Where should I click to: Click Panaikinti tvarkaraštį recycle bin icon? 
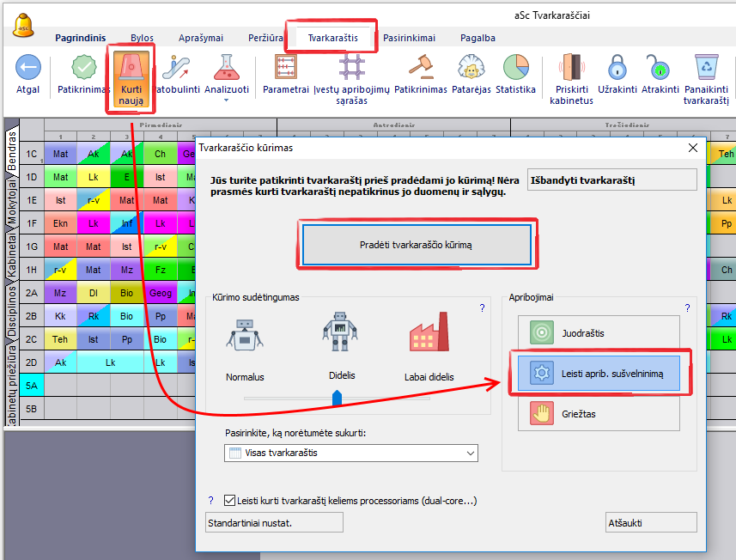706,67
